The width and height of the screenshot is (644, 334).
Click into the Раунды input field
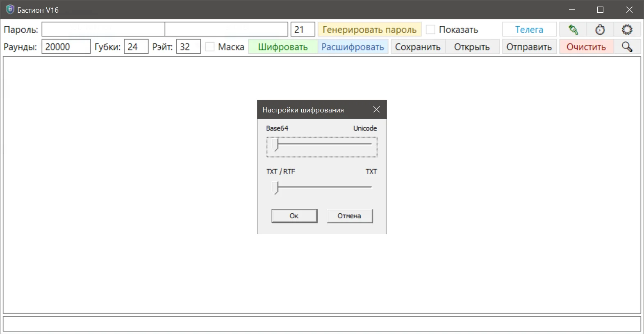(x=66, y=47)
